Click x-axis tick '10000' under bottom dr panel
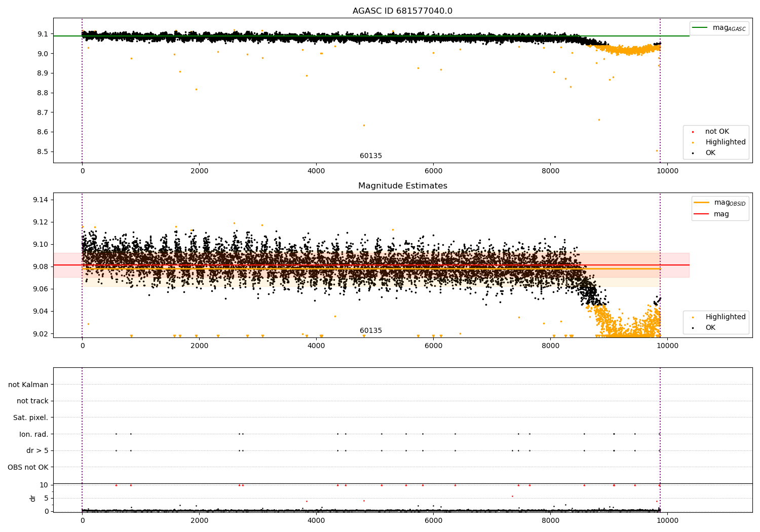Screen dimensions: 760x532 667,521
